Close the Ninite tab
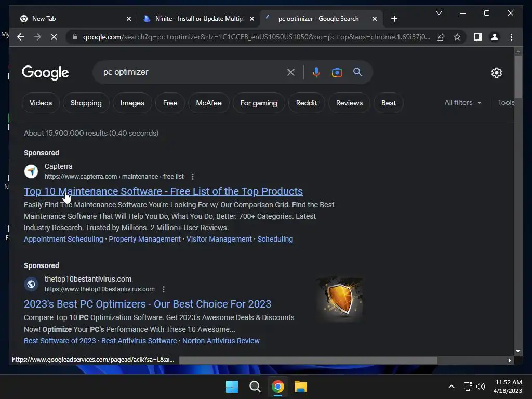 252,19
